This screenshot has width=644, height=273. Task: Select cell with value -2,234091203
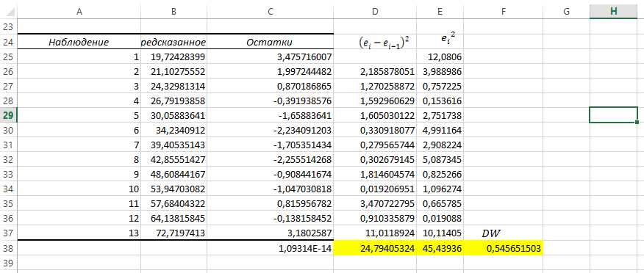click(270, 130)
